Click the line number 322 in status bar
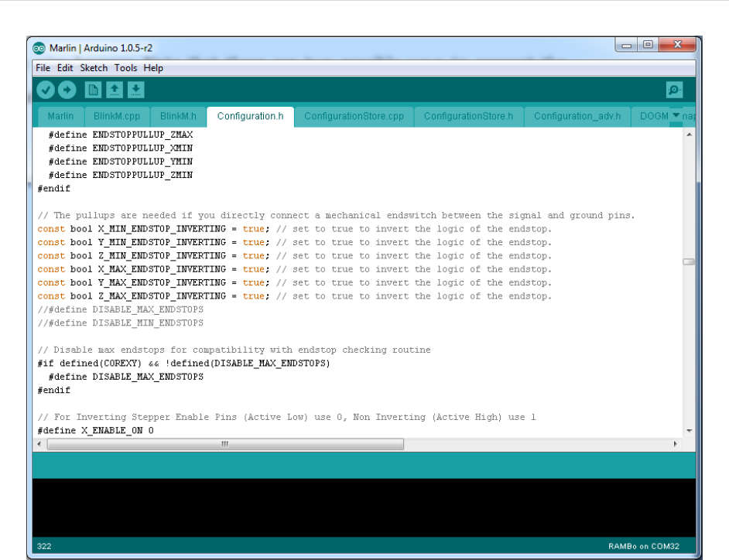Screen dimensions: 729x560 [x=44, y=547]
